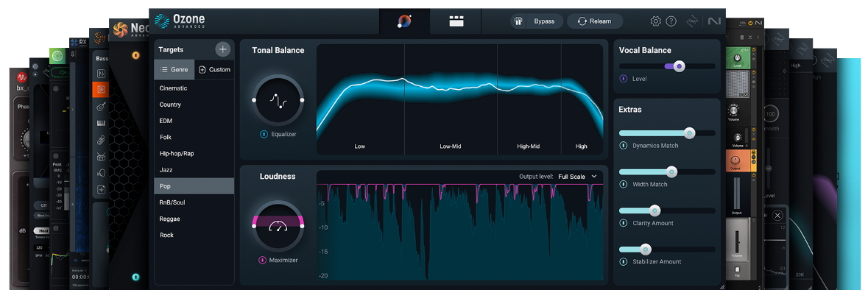Viewport: 868px width, 290px height.
Task: Click the Neutron swirl logo
Action: coord(120,30)
